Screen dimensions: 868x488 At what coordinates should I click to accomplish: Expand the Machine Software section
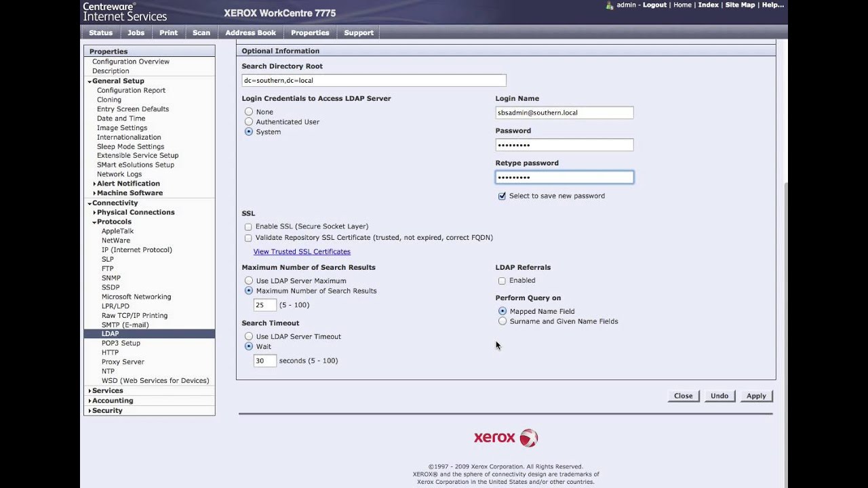pyautogui.click(x=94, y=193)
